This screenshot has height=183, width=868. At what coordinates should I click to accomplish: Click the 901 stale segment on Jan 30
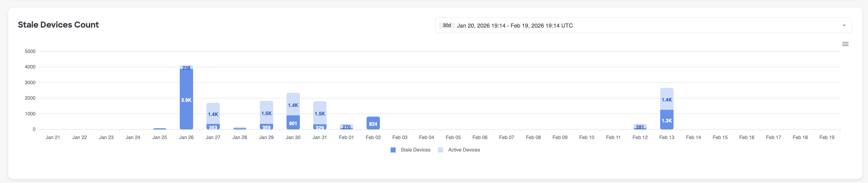(x=293, y=123)
